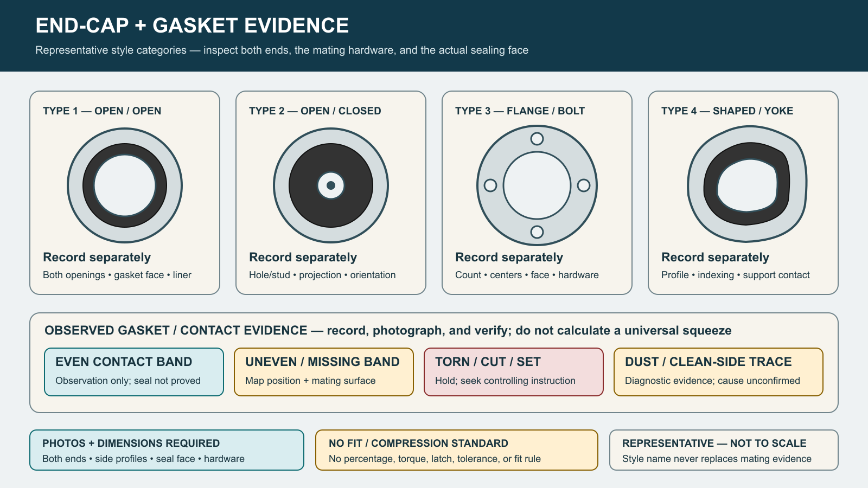Select the TORN / CUT / SET card
The image size is (868, 488).
pos(514,372)
